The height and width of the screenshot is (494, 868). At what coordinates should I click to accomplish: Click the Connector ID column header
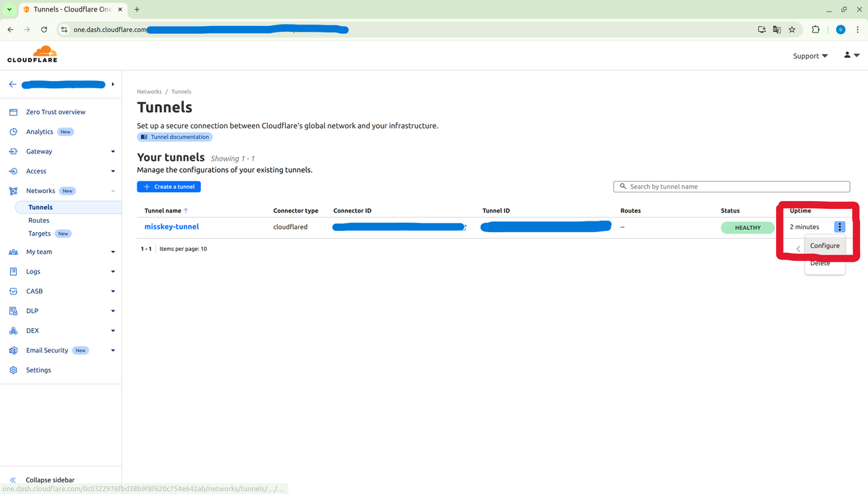(352, 210)
